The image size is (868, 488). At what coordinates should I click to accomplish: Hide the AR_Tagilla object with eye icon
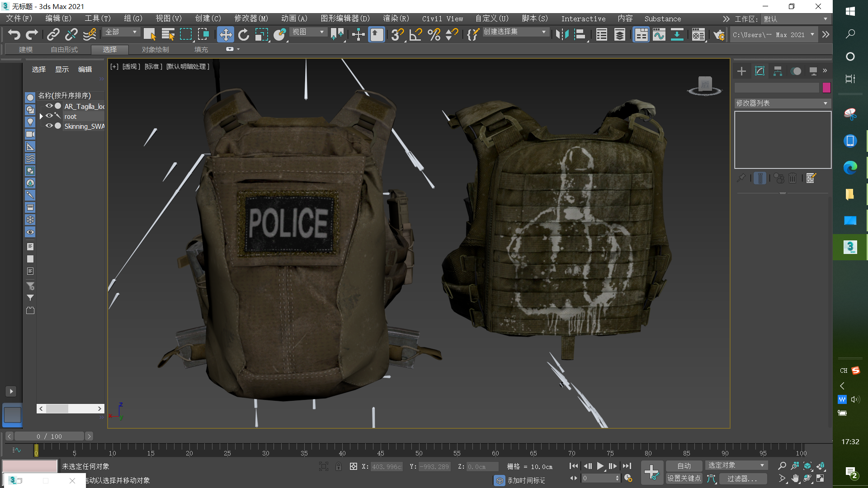point(49,106)
